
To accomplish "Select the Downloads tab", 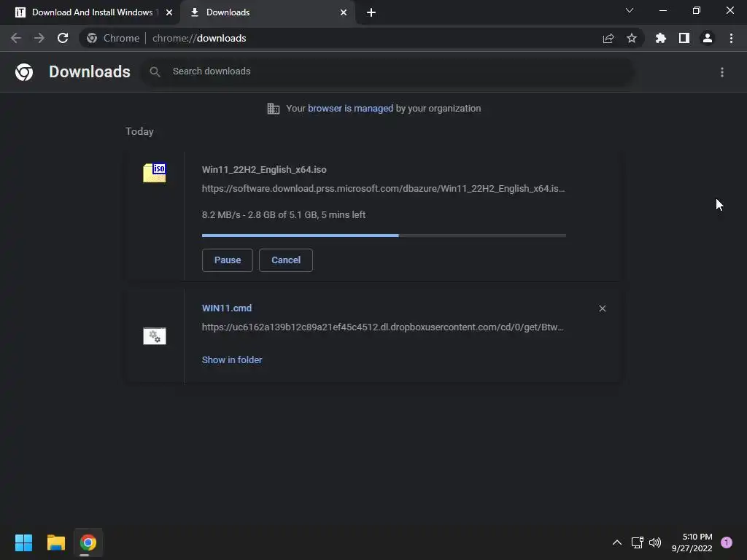I will (267, 12).
